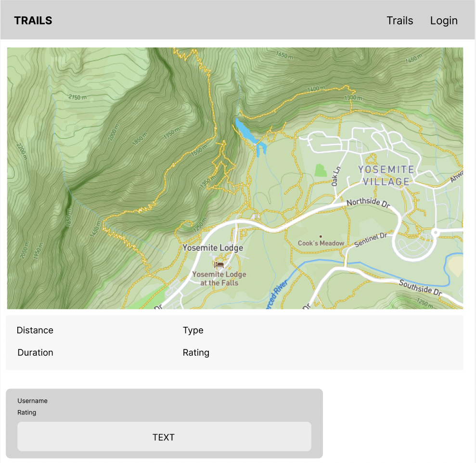Open the Login navigation link
This screenshot has height=463, width=476.
point(444,21)
